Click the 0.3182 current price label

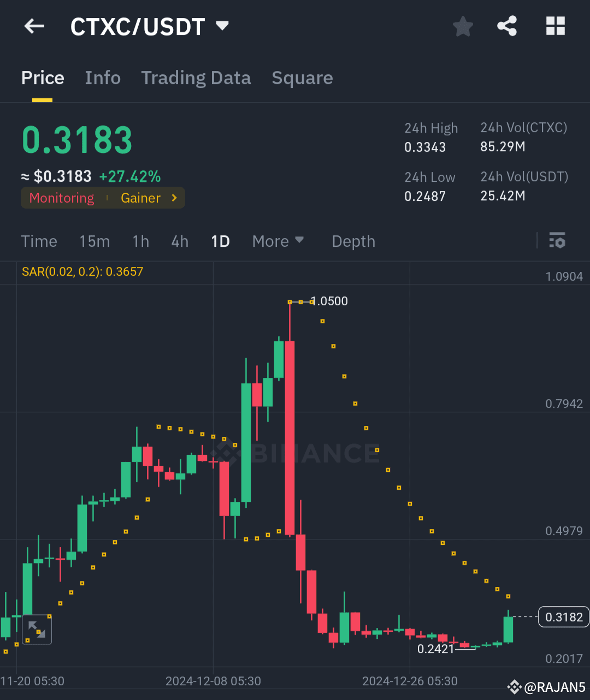[x=563, y=616]
